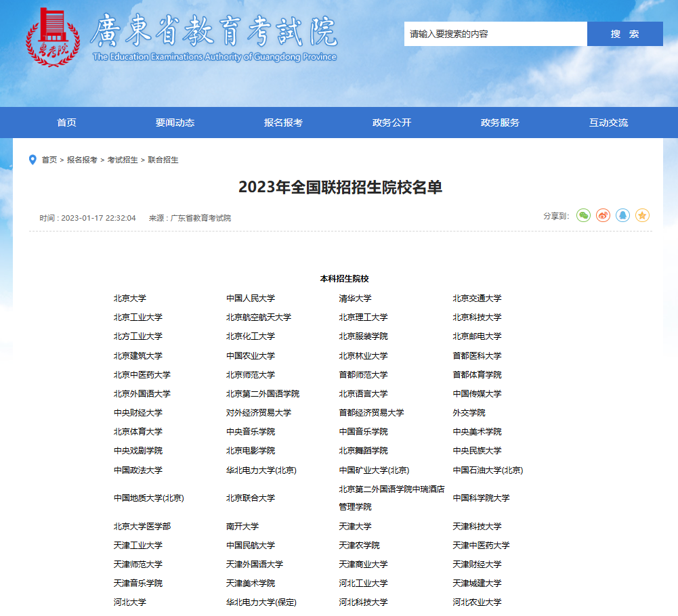The height and width of the screenshot is (616, 678).
Task: Click the list entry 北京邮电大学
Action: tap(477, 336)
